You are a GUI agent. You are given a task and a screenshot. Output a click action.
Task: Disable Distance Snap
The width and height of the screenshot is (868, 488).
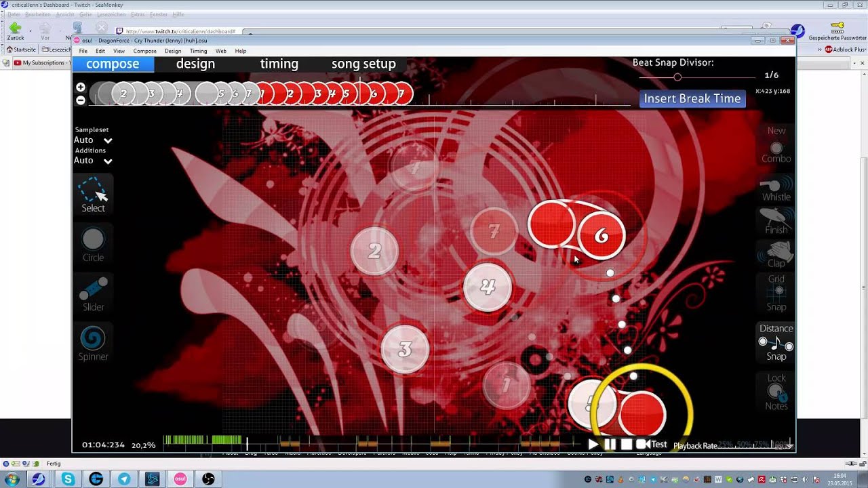[x=776, y=342]
